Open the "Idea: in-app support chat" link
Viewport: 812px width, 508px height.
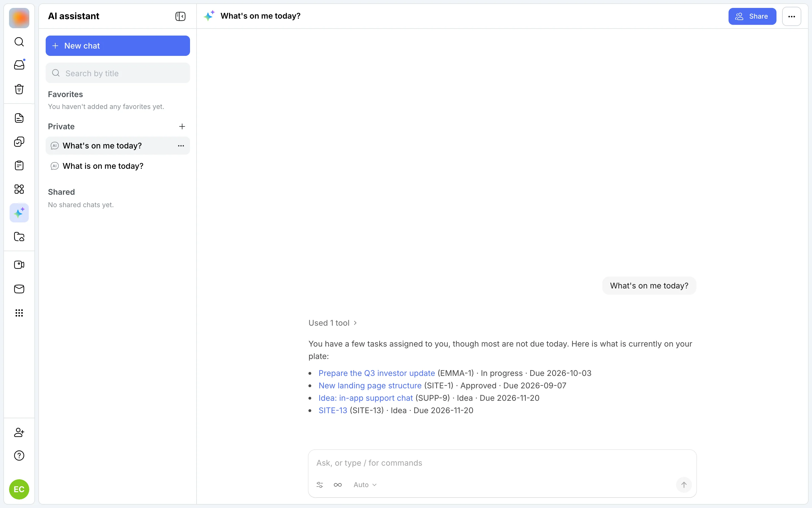365,398
